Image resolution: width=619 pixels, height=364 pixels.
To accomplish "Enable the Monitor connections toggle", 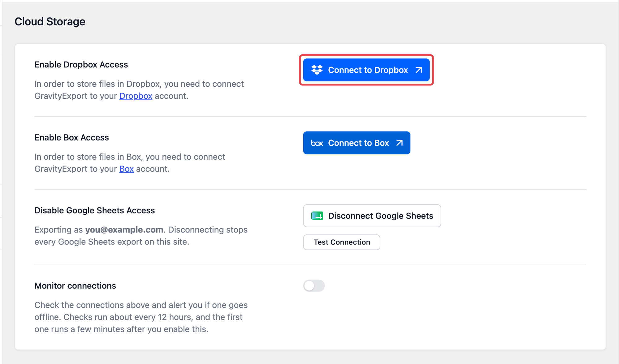I will pyautogui.click(x=314, y=286).
